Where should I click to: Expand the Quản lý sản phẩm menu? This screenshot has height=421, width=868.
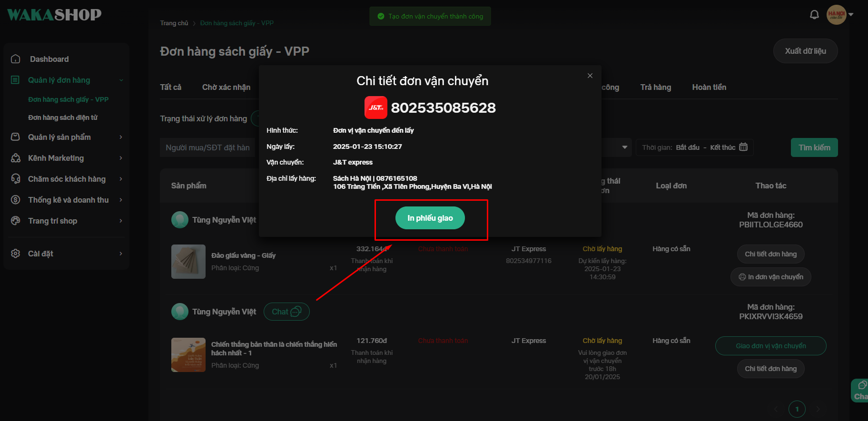(121, 137)
